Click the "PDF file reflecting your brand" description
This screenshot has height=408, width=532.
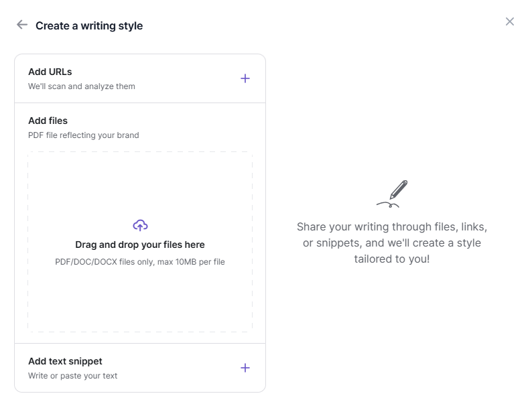[x=84, y=135]
